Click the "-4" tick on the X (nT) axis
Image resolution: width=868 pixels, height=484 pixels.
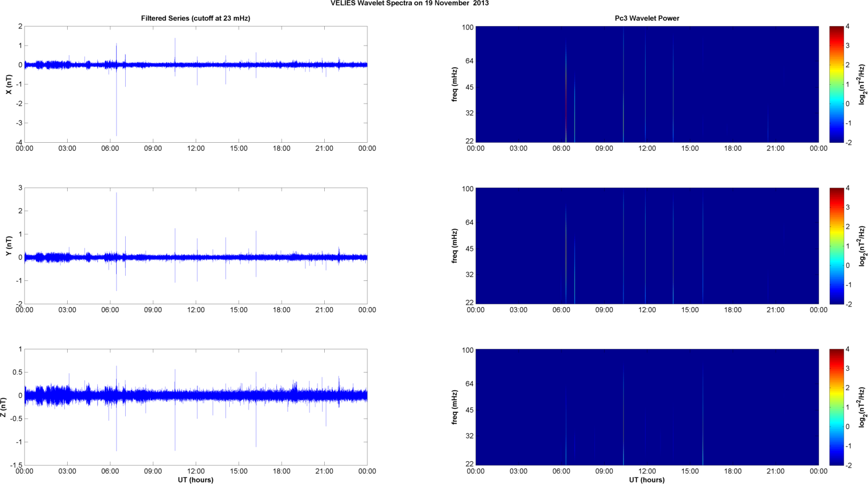tap(19, 142)
